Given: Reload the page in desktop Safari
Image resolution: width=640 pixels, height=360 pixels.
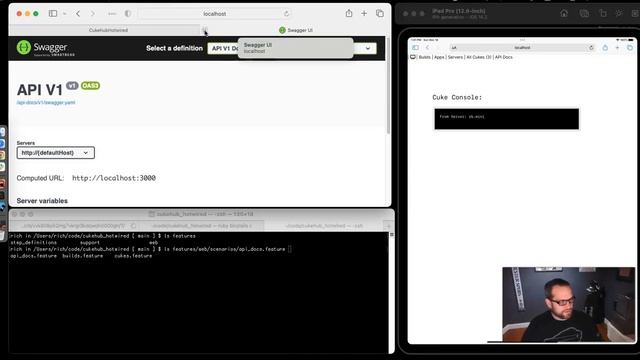Looking at the screenshot, I should (286, 13).
